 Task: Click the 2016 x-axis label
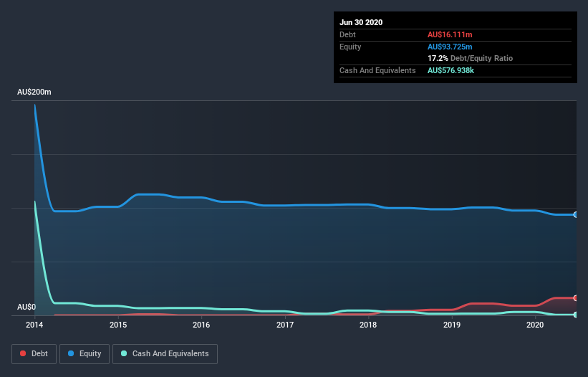point(201,325)
